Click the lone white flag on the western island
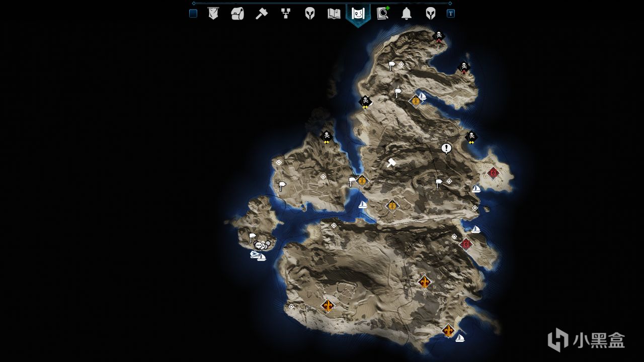 pos(282,186)
